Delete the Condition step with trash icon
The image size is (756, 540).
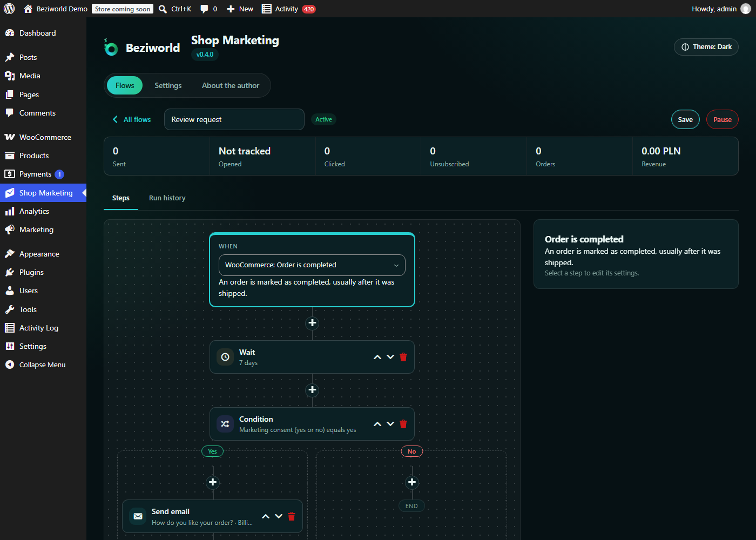click(403, 424)
